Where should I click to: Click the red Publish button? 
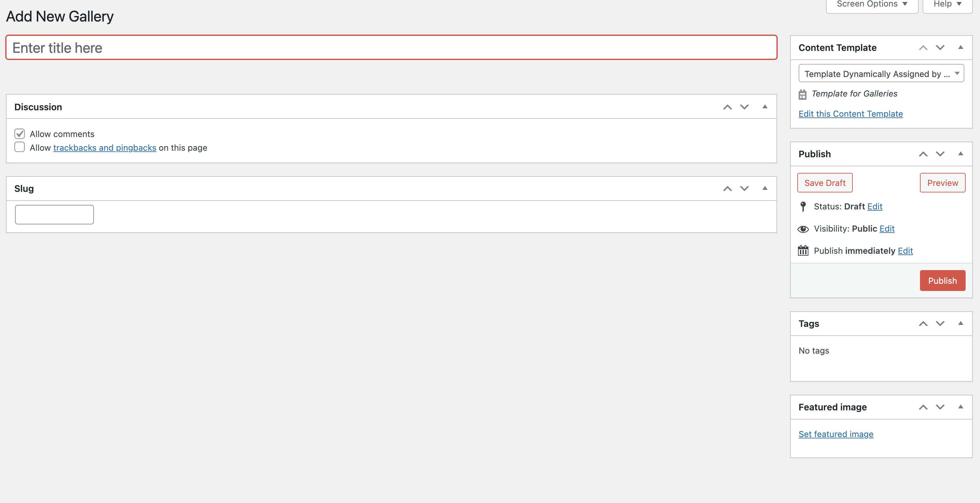tap(942, 281)
